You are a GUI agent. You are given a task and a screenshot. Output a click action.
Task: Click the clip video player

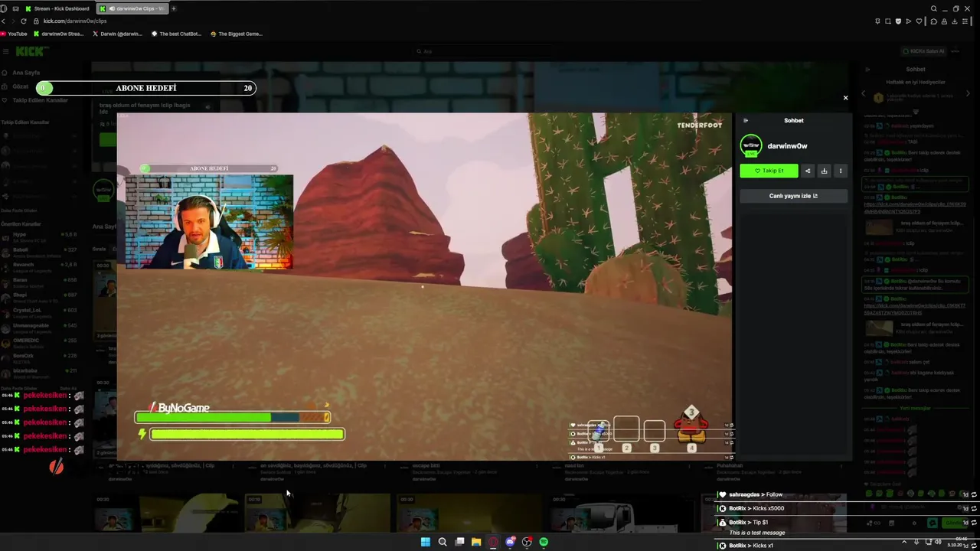tap(424, 287)
